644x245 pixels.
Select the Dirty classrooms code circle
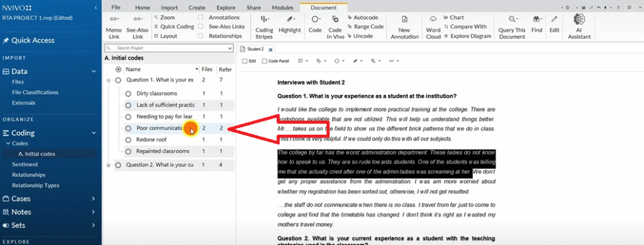tap(128, 93)
